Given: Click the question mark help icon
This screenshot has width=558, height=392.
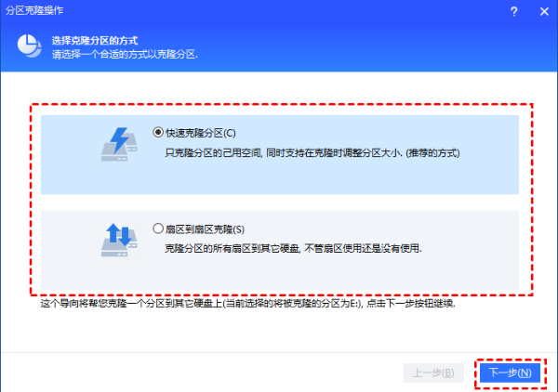Looking at the screenshot, I should [513, 9].
